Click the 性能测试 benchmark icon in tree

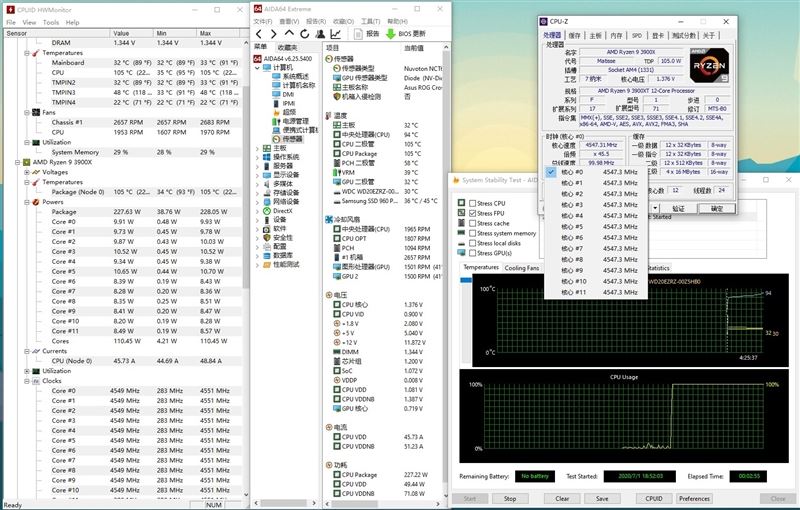click(x=267, y=265)
